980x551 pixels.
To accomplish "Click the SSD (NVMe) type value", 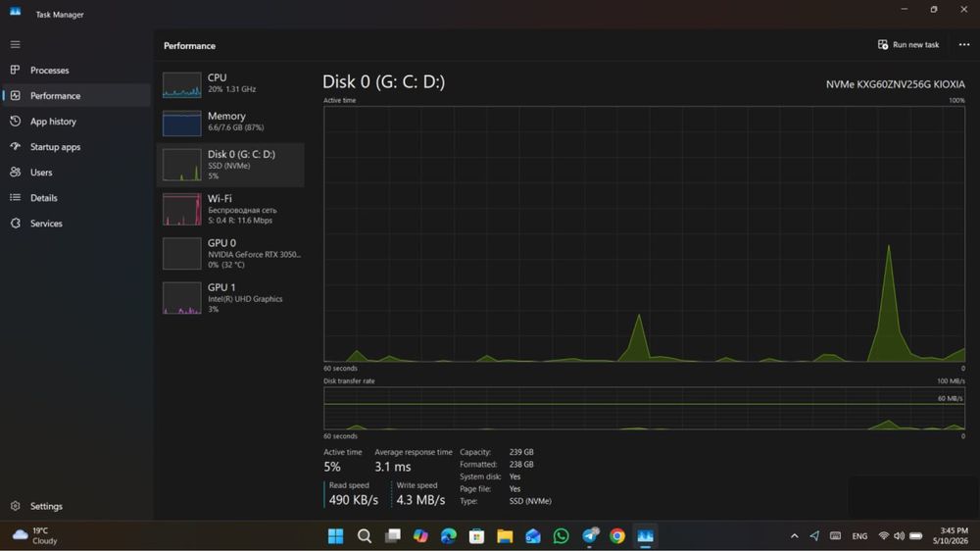I will [x=530, y=501].
